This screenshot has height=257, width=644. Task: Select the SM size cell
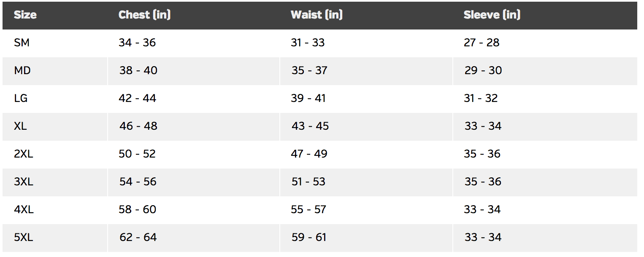point(22,43)
